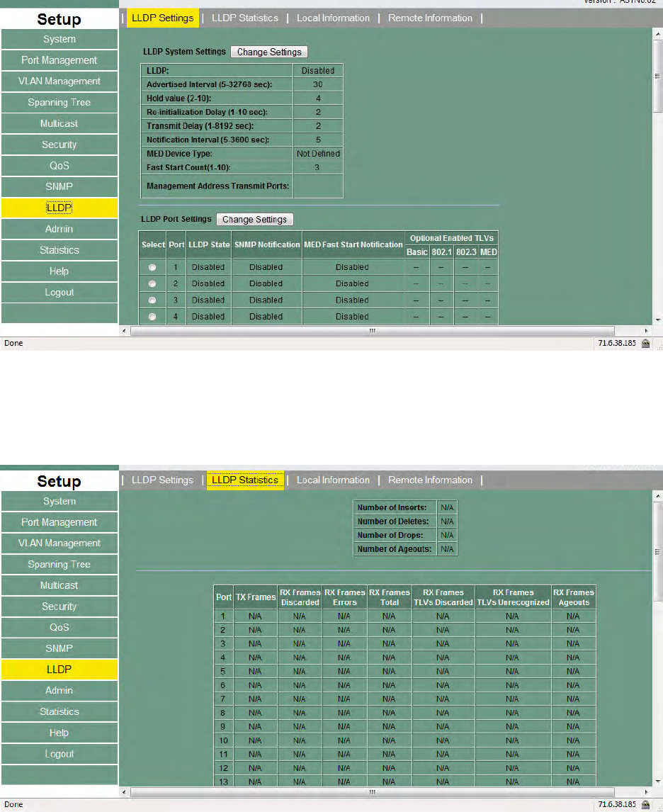Click 'Advertised Interval (5-32768 sec):' label

(209, 84)
